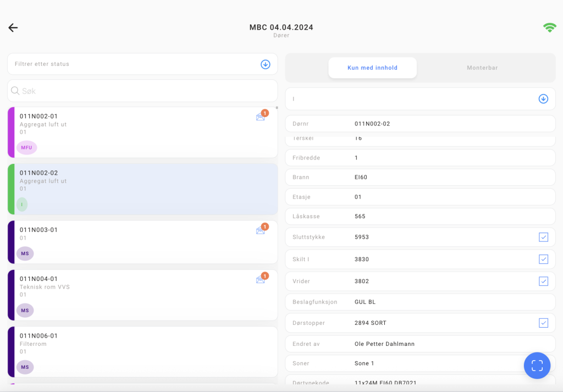Click the green Wi-Fi status icon
The height and width of the screenshot is (392, 563).
549,27
